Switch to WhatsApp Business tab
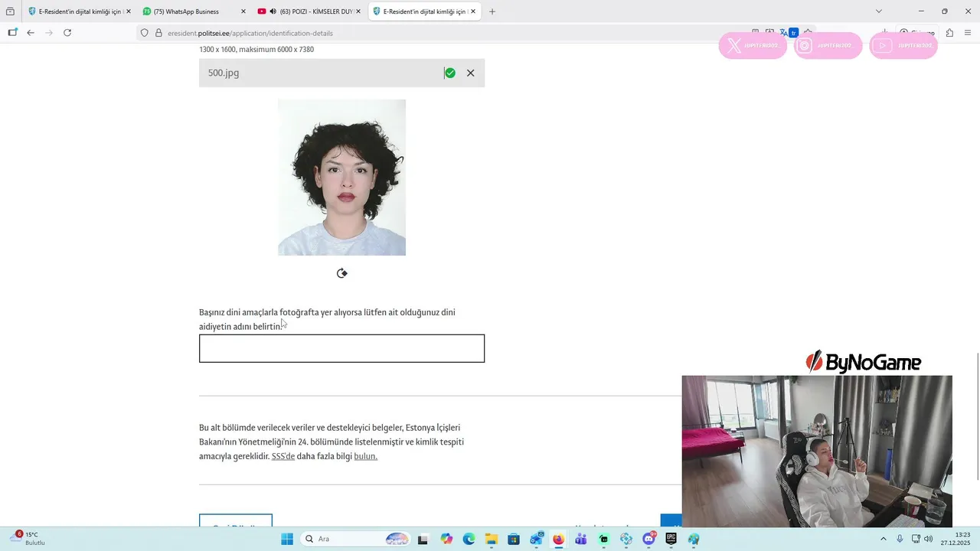 click(194, 11)
